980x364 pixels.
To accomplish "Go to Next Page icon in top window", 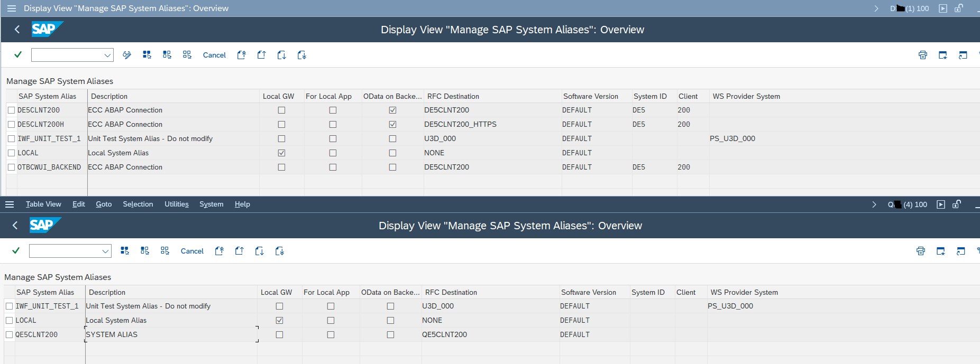I will tap(282, 55).
